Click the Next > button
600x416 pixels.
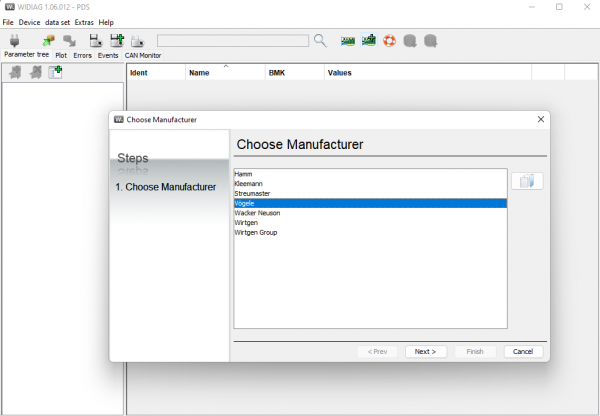tap(425, 351)
